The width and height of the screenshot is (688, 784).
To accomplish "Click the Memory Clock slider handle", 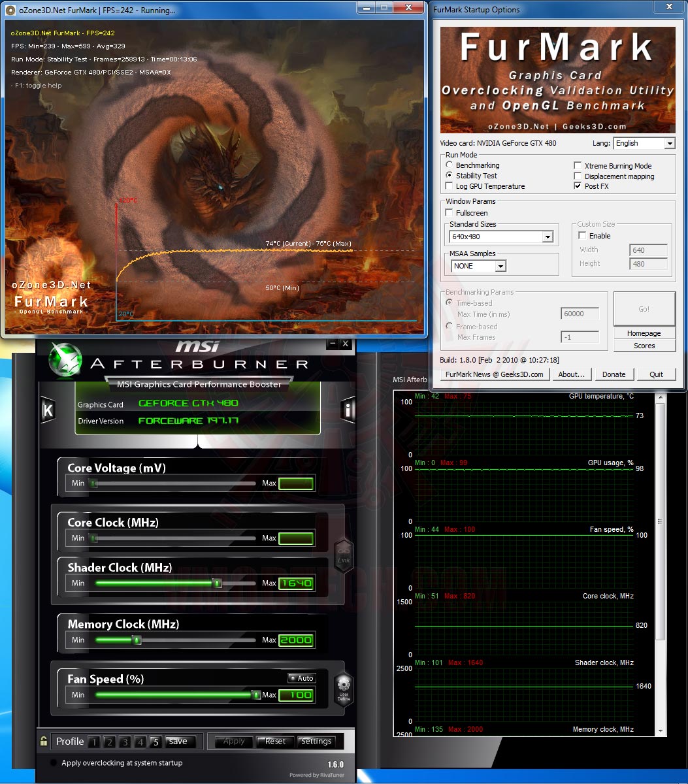I will [x=137, y=640].
